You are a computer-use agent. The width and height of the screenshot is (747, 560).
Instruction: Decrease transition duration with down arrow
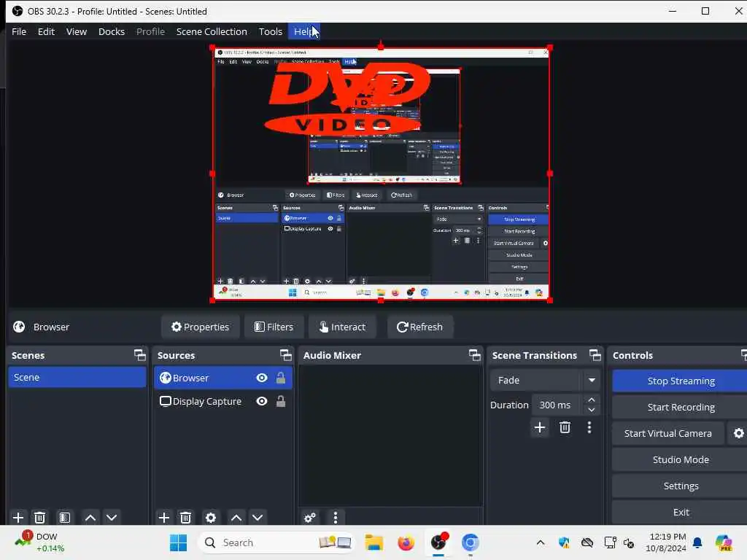pyautogui.click(x=591, y=410)
